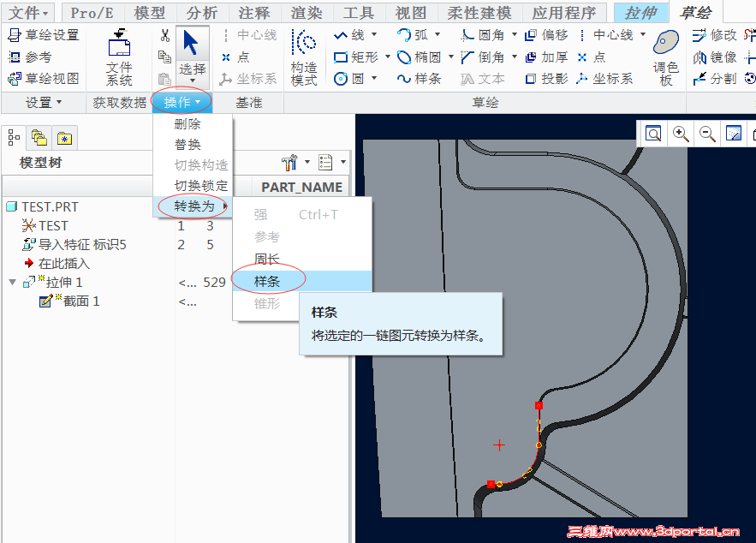
Task: Click the 投影 project tool
Action: click(x=546, y=78)
